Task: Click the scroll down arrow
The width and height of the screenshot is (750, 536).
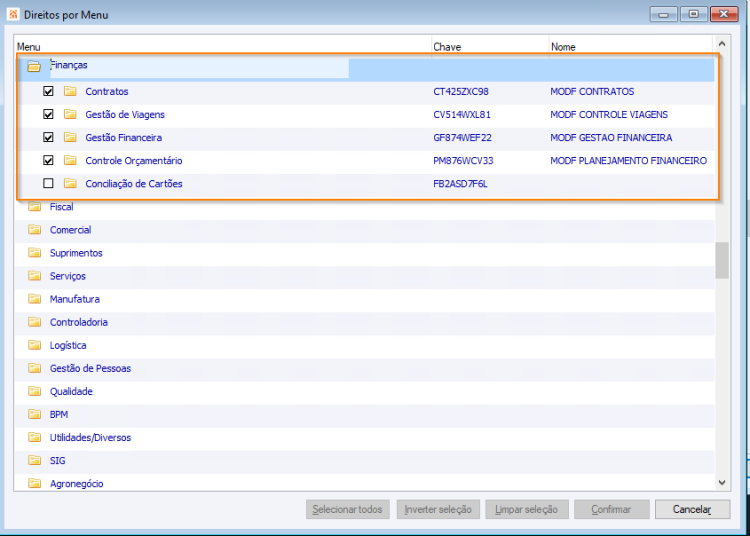Action: [x=722, y=483]
